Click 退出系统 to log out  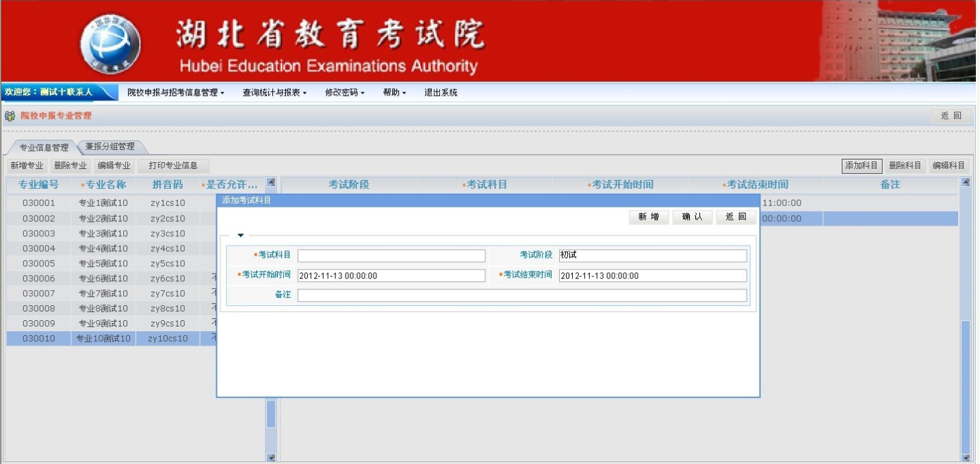click(441, 92)
